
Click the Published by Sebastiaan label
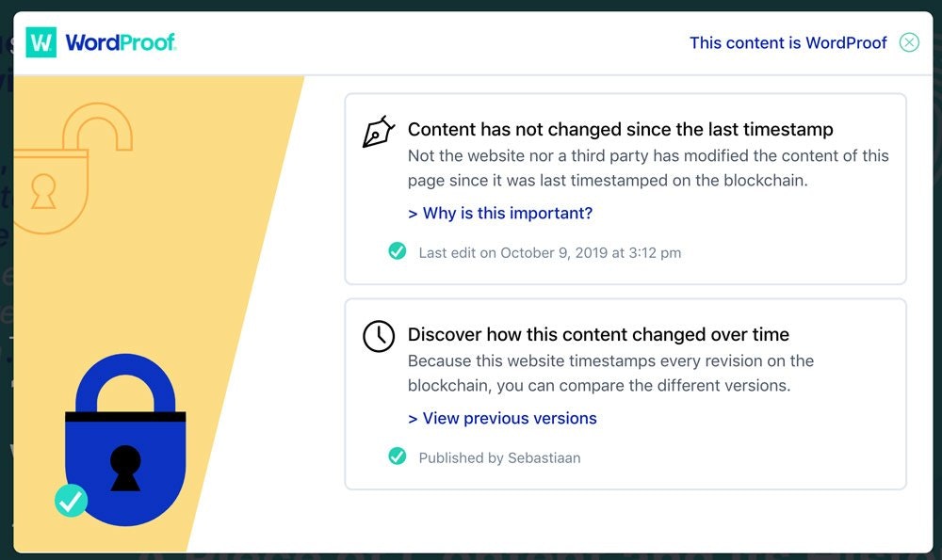[x=500, y=457]
